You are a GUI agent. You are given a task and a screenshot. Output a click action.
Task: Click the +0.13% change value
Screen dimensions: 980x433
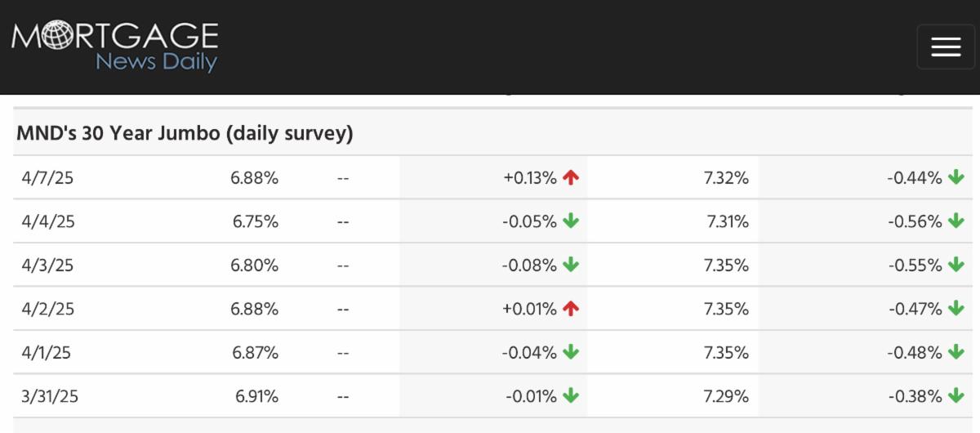coord(530,177)
